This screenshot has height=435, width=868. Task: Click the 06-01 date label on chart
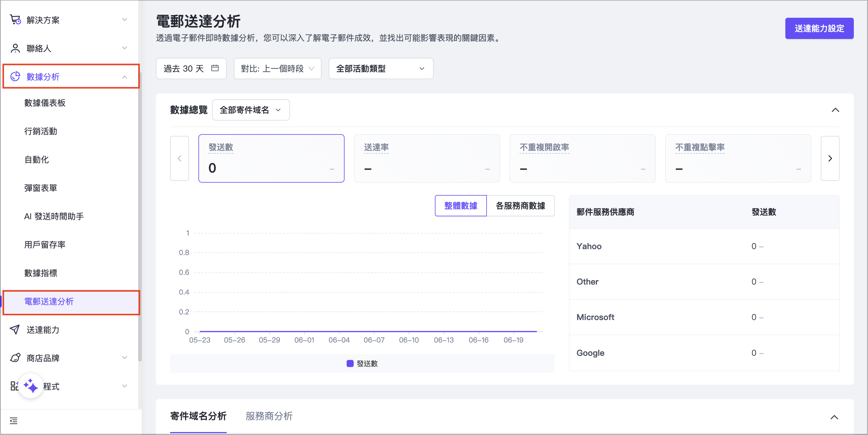click(304, 340)
